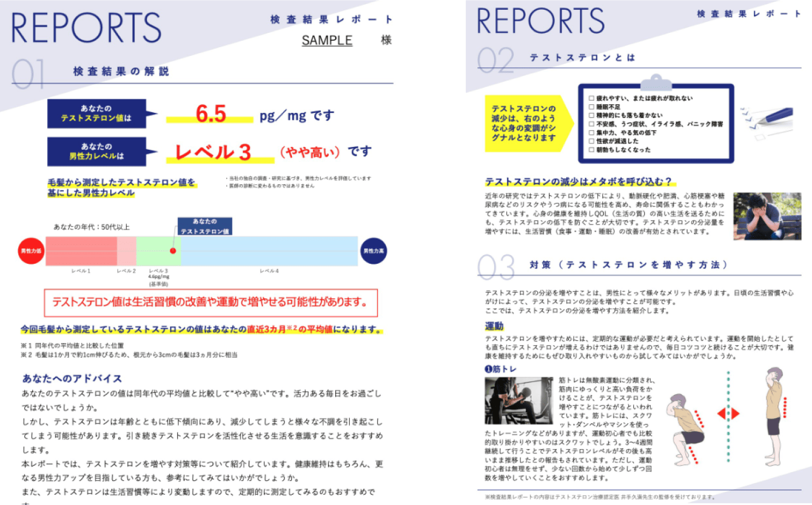The width and height of the screenshot is (812, 505).
Task: Click the pg/mg です unit text
Action: pyautogui.click(x=297, y=115)
